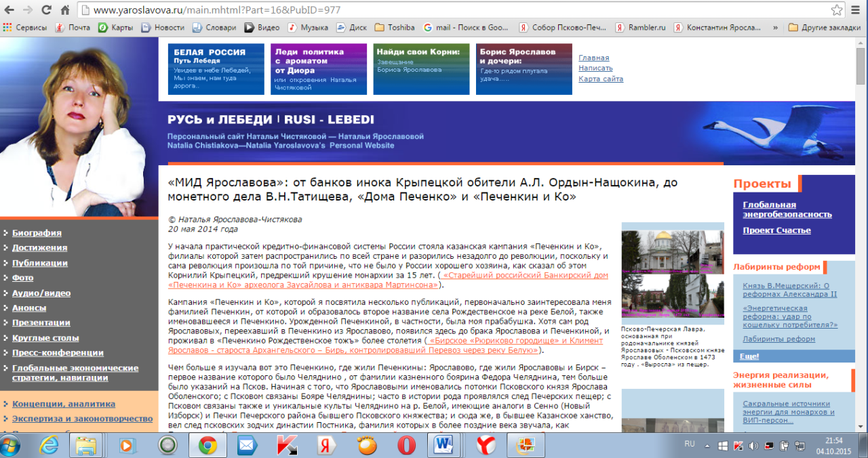Image resolution: width=868 pixels, height=458 pixels.
Task: Open the Почта bookmark
Action: [x=73, y=28]
